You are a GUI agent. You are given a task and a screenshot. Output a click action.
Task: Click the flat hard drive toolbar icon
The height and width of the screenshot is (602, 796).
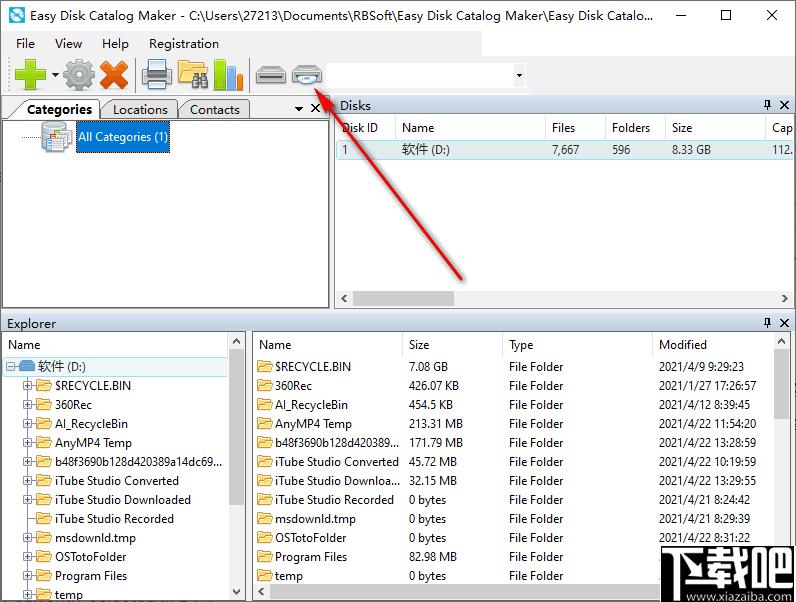coord(271,76)
